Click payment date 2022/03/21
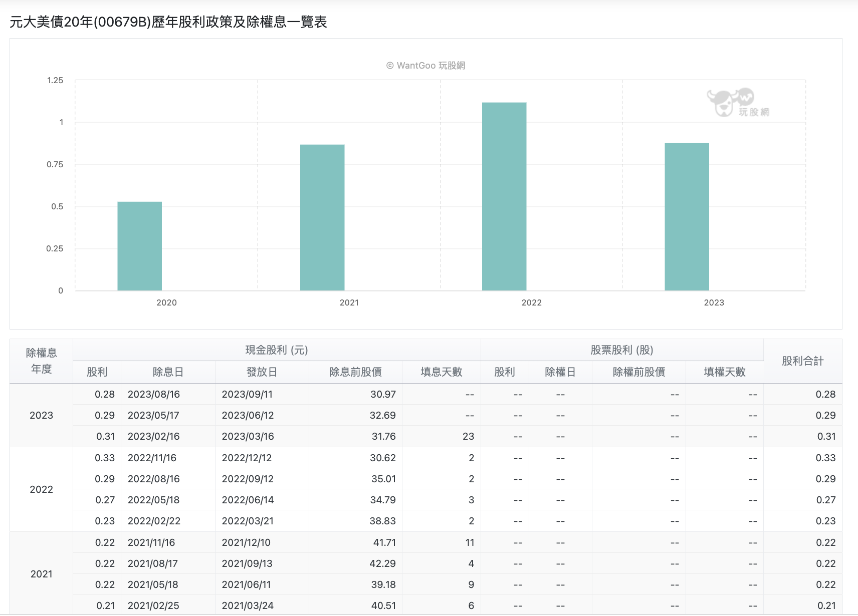 click(248, 521)
